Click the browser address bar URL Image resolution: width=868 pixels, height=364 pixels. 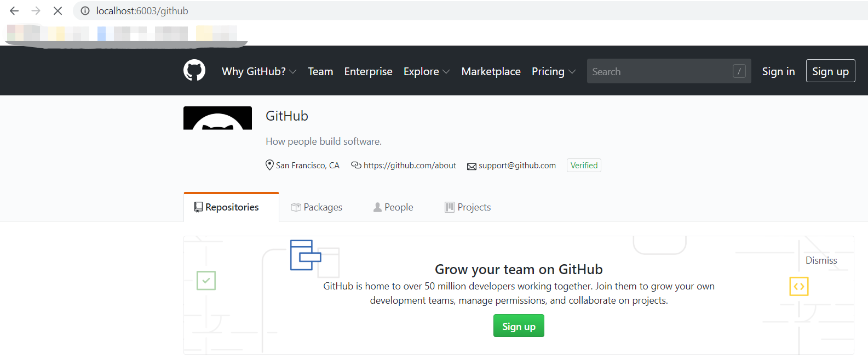(142, 10)
